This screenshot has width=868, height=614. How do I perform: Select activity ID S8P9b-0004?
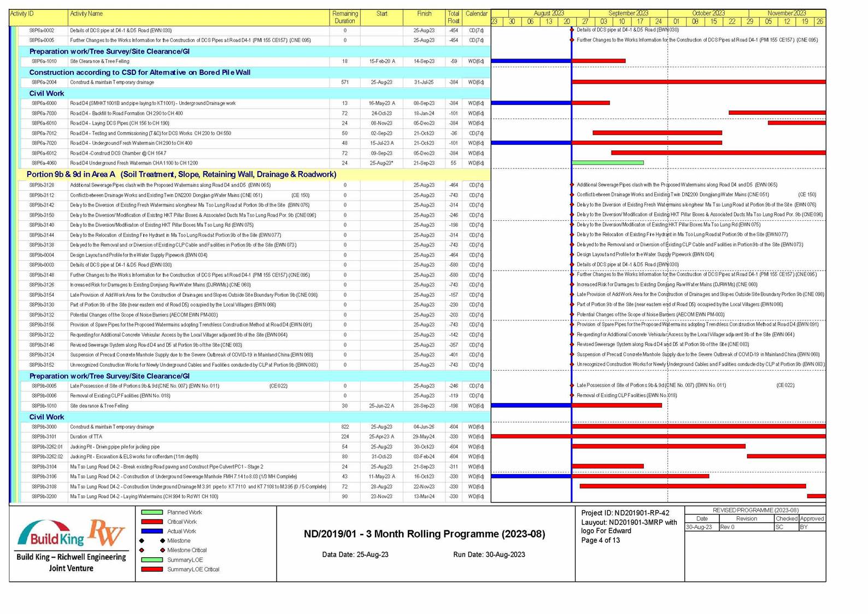42,255
